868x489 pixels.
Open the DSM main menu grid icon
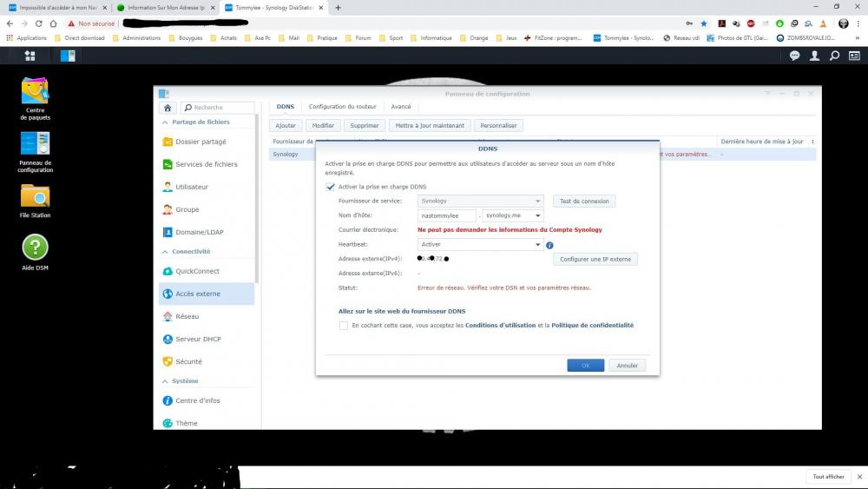point(30,56)
